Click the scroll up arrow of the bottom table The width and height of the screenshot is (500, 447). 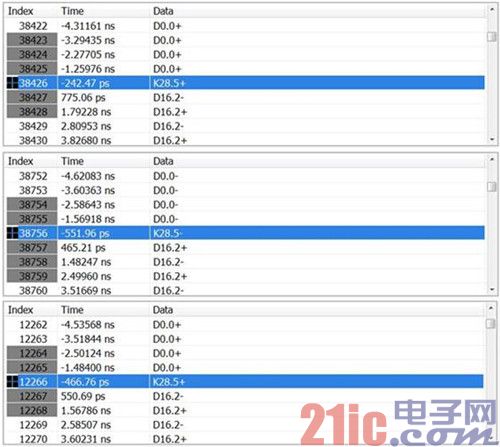coord(491,308)
